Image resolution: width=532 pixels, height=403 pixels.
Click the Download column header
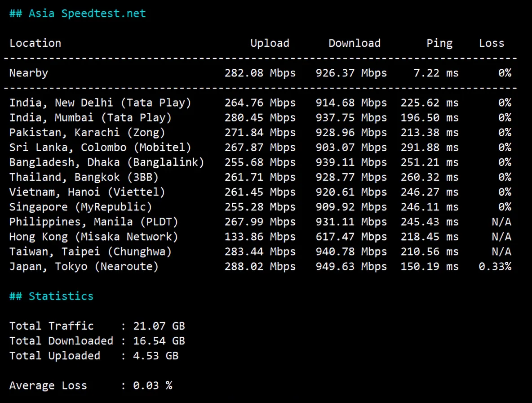coord(355,43)
